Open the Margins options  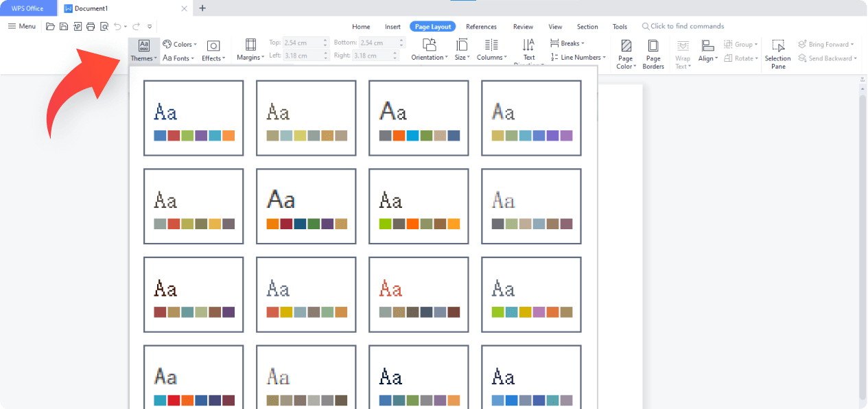250,50
